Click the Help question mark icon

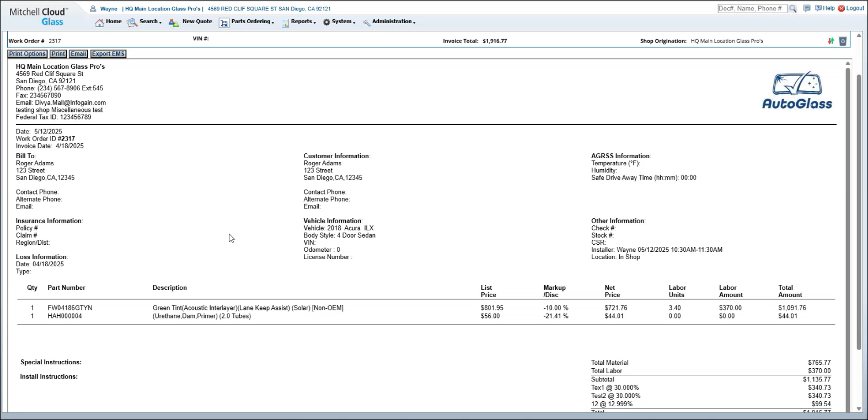pos(818,8)
